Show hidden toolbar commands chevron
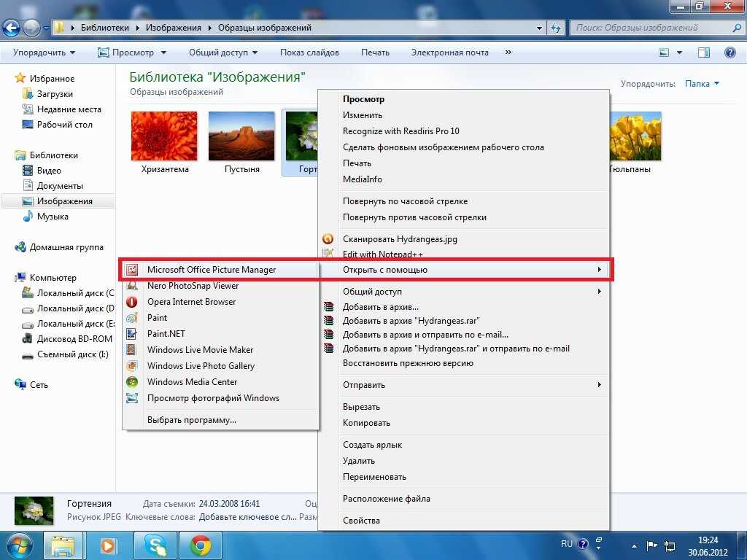This screenshot has width=747, height=560. pyautogui.click(x=508, y=52)
